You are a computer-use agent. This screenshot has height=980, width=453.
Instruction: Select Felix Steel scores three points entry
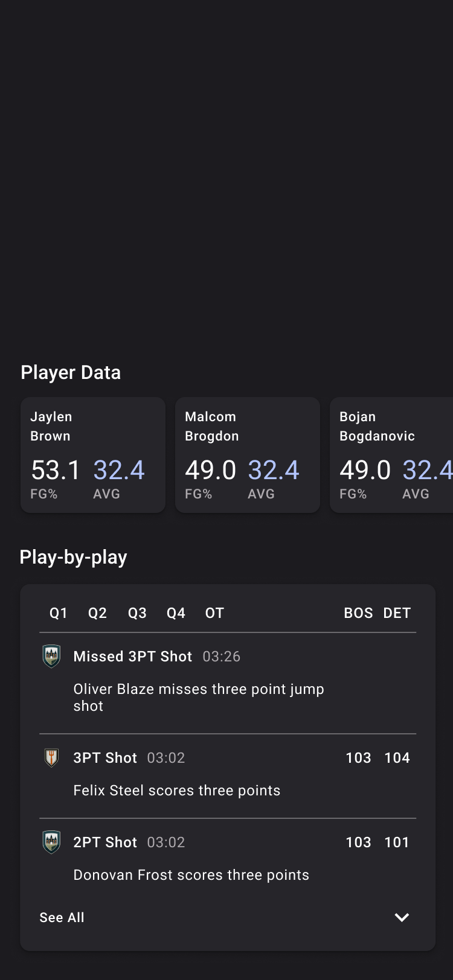coord(228,776)
